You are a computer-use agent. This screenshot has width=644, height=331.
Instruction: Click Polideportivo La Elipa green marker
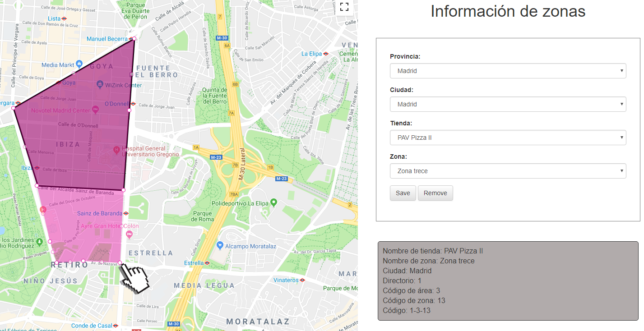point(273,203)
